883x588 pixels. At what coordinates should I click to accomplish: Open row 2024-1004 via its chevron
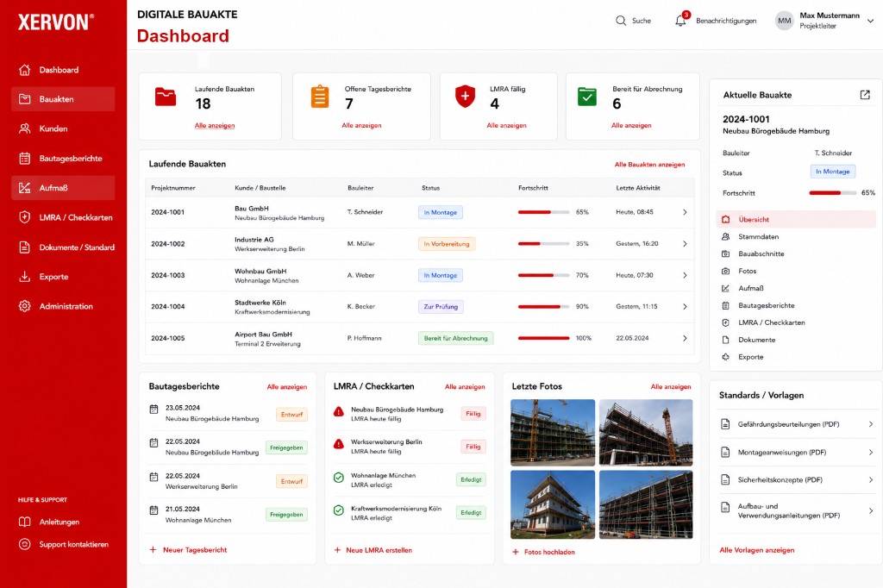point(685,307)
